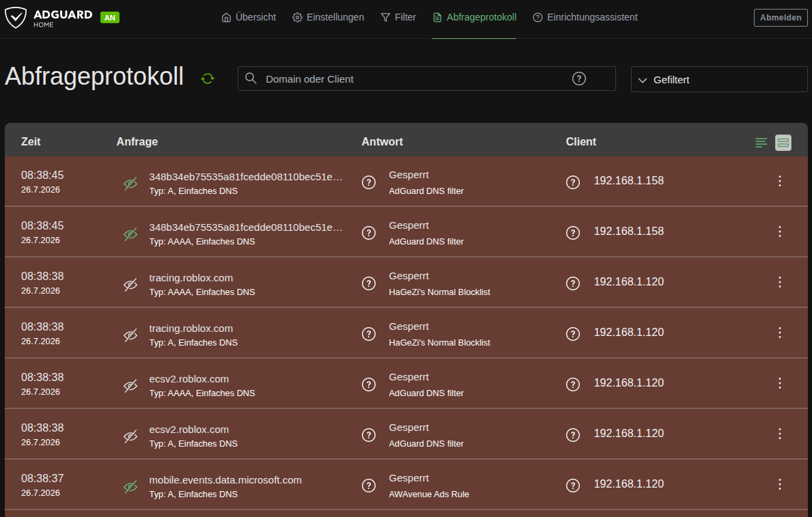Open actions menu for mobile.events.data.microsoft.com row
This screenshot has height=517, width=812.
click(x=779, y=484)
